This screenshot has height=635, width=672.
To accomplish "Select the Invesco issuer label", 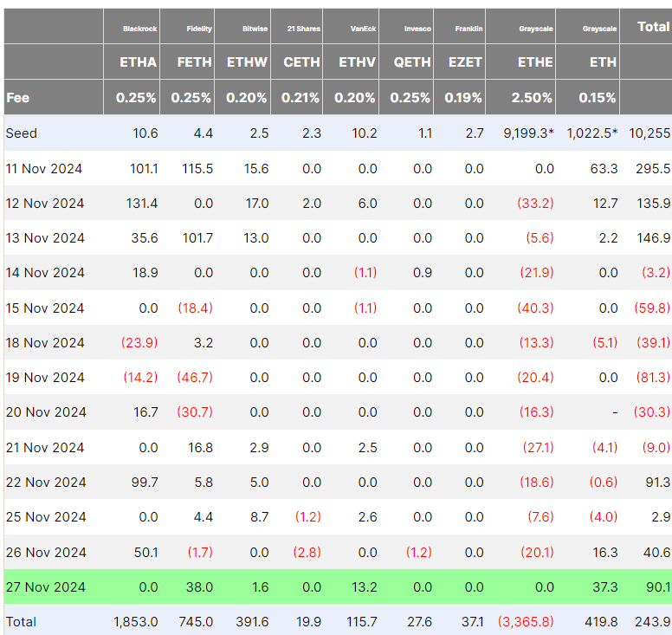I will coord(417,29).
